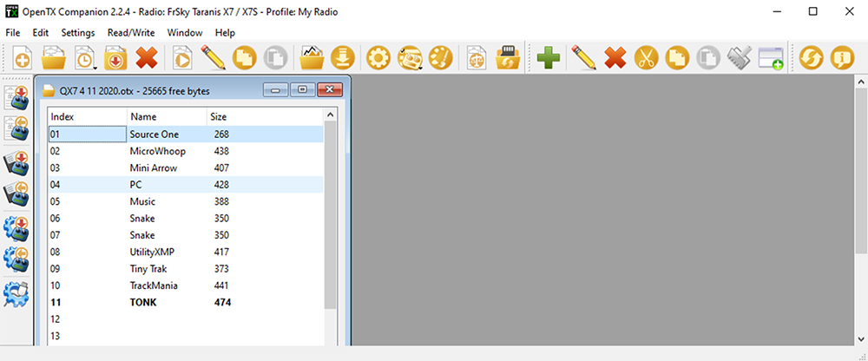Expand recent files dropdown arrow
Viewport: 868px width, 361px height.
[x=97, y=68]
